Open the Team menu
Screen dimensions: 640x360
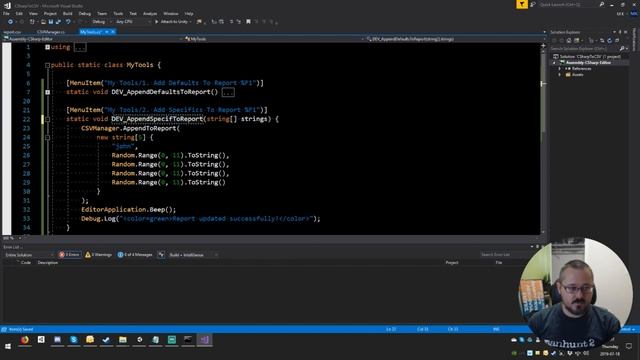102,13
